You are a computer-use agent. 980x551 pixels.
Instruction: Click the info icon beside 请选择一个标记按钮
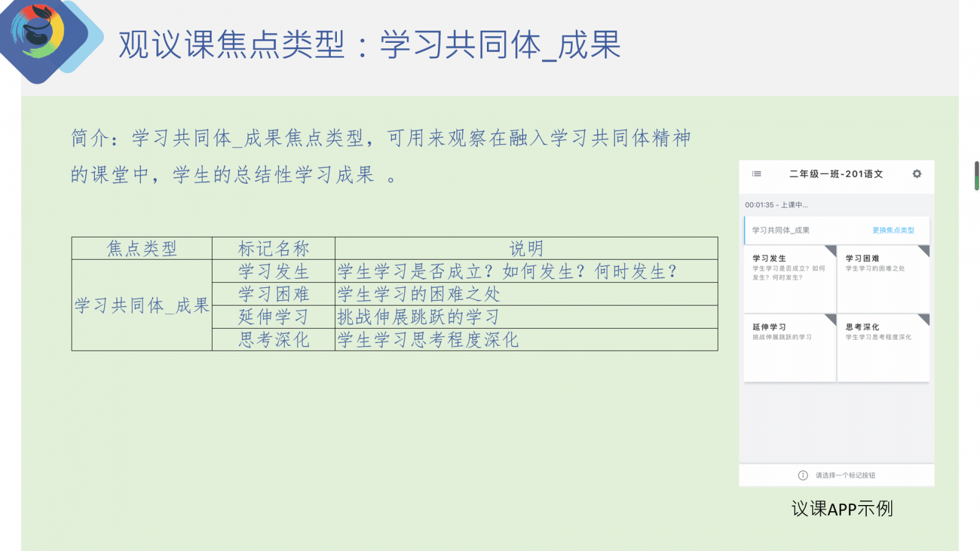click(x=802, y=475)
